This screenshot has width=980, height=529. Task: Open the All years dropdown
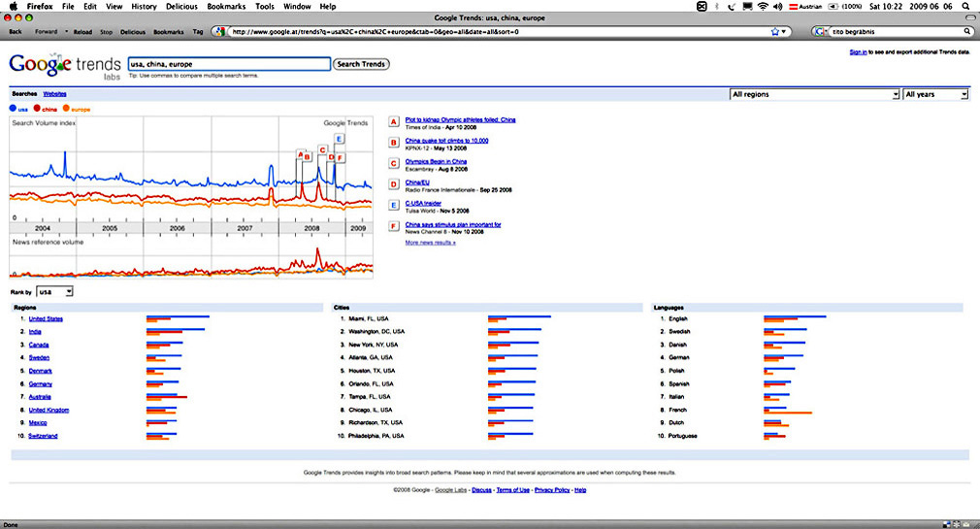tap(935, 94)
